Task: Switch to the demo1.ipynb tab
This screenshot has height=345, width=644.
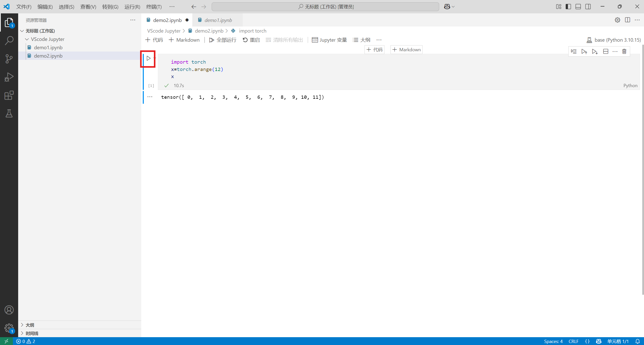Action: point(218,20)
